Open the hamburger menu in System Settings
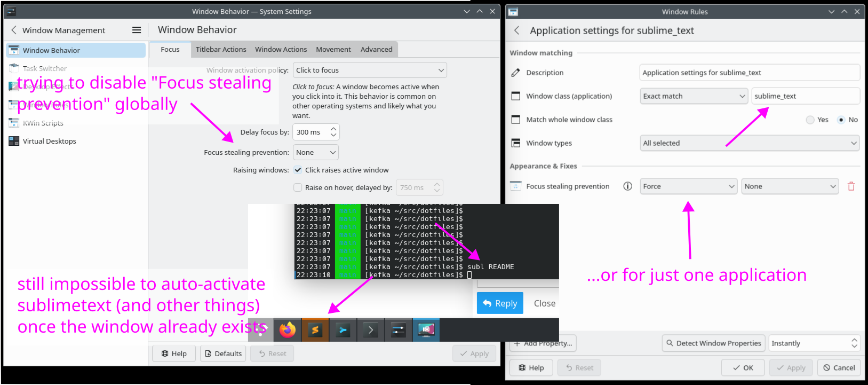 point(137,30)
